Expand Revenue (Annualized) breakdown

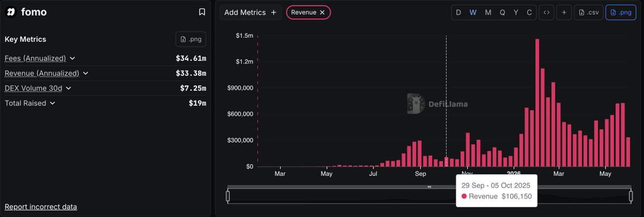(85, 73)
